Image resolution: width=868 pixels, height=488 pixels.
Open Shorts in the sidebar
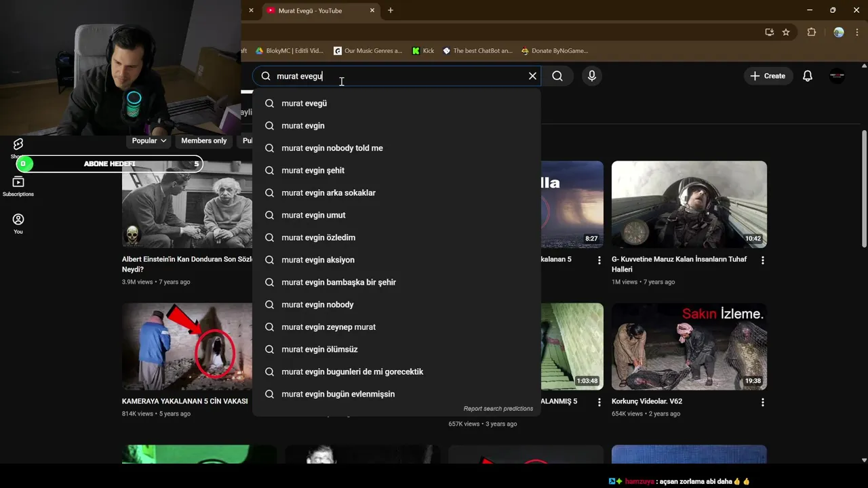coord(18,148)
